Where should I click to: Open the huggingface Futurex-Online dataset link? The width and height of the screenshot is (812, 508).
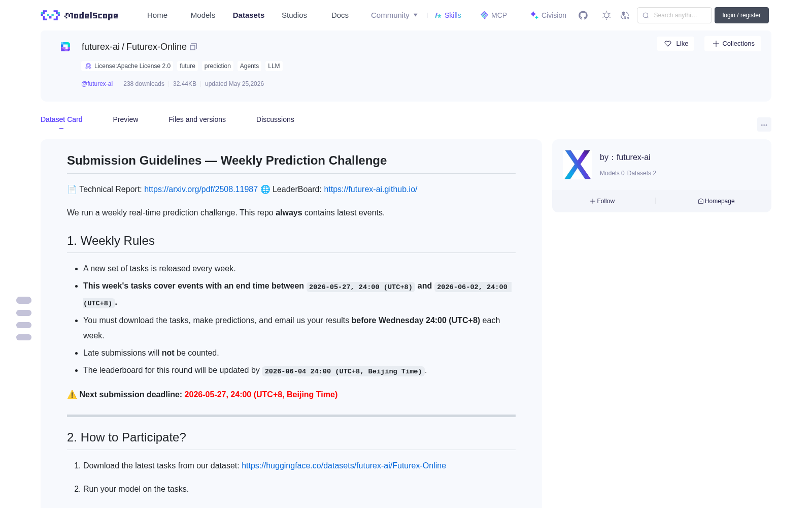coord(344,465)
